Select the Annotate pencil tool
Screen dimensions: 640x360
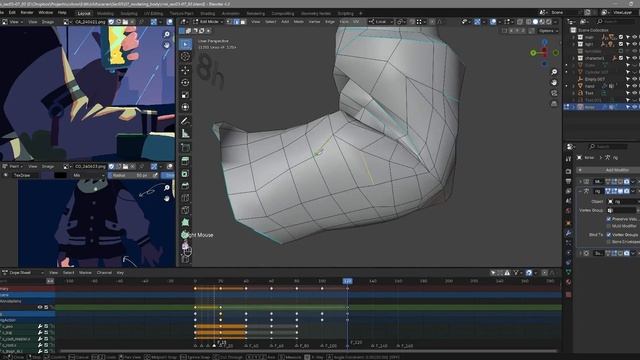tap(185, 120)
